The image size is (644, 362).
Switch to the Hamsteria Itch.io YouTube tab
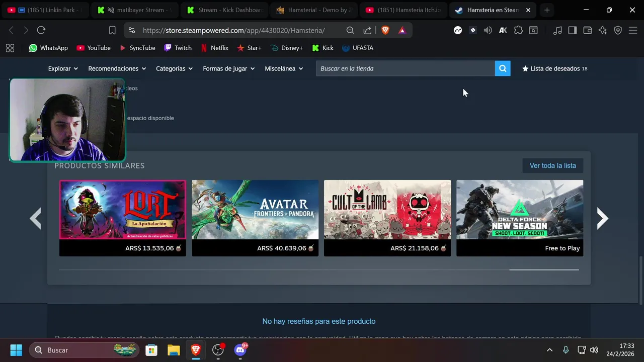(x=404, y=10)
